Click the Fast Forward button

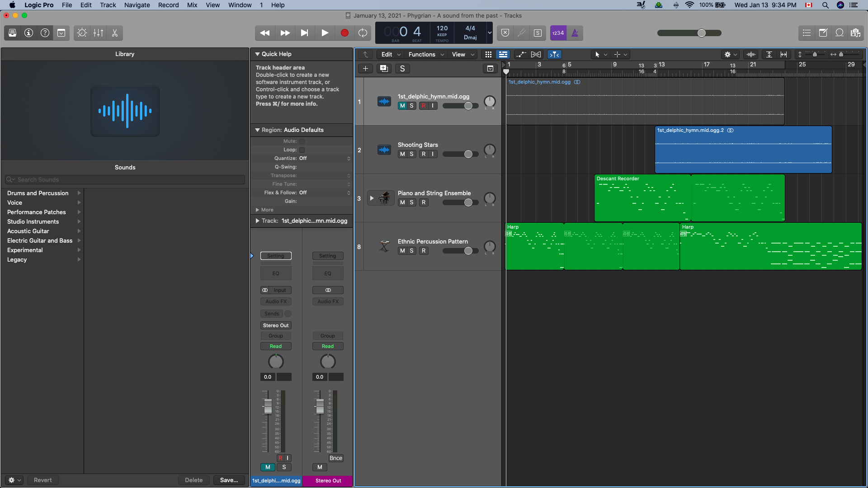click(285, 33)
